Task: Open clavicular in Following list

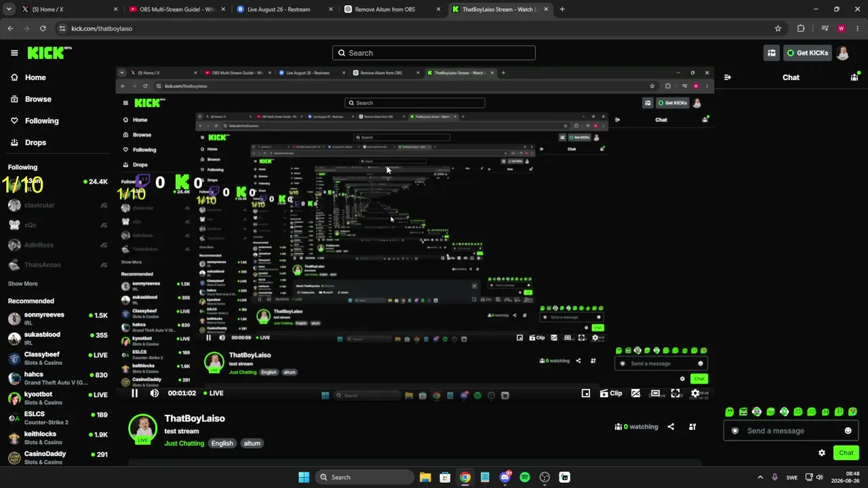Action: tap(58, 205)
